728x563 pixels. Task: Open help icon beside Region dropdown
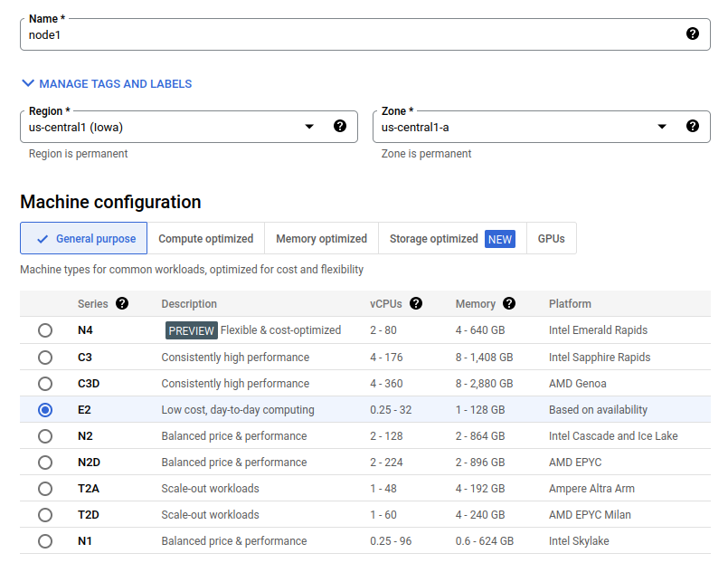pos(340,126)
